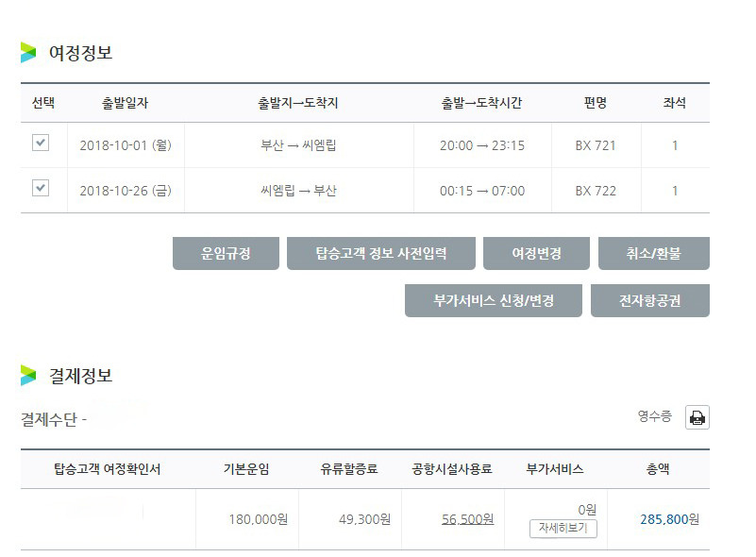The image size is (756, 557).
Task: Click the printer icon next to 영수증
Action: 696,416
